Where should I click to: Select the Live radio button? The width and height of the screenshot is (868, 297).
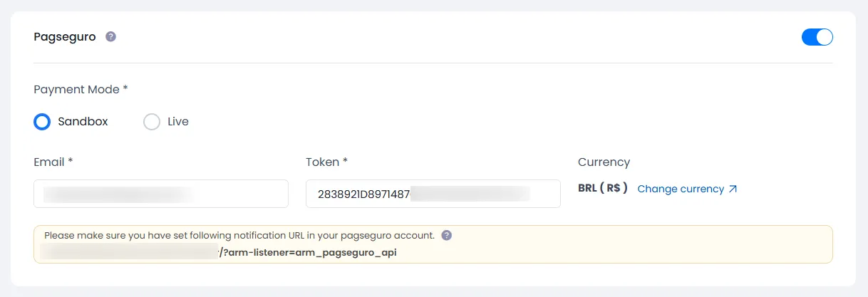152,122
